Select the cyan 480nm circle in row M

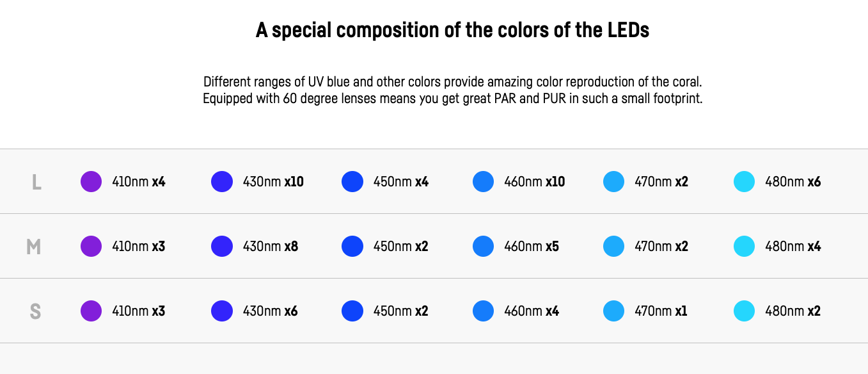[744, 247]
